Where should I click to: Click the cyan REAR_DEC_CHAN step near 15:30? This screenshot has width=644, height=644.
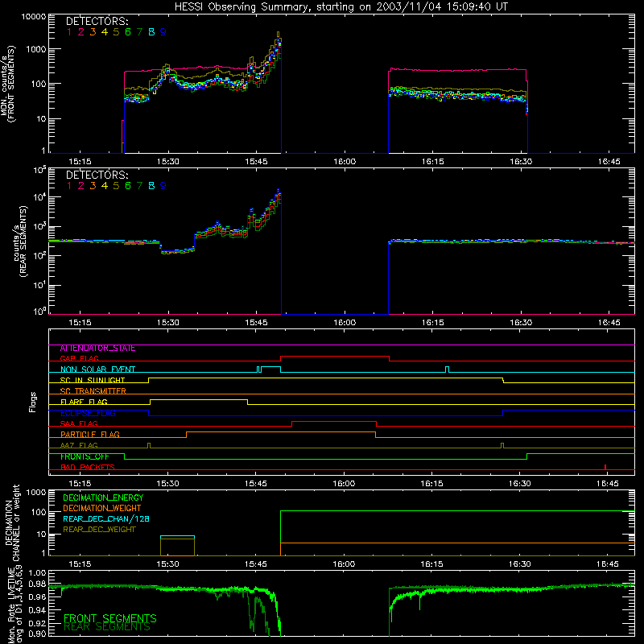[x=177, y=536]
